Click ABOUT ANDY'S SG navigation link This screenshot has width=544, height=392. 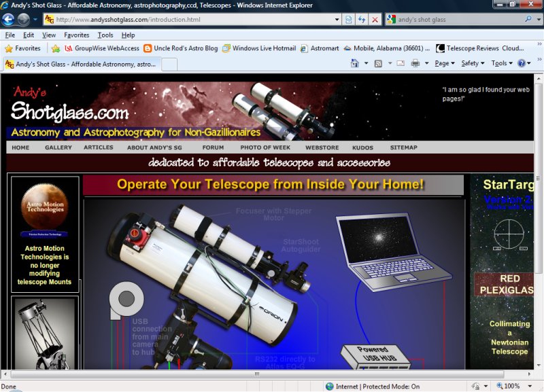(x=154, y=147)
